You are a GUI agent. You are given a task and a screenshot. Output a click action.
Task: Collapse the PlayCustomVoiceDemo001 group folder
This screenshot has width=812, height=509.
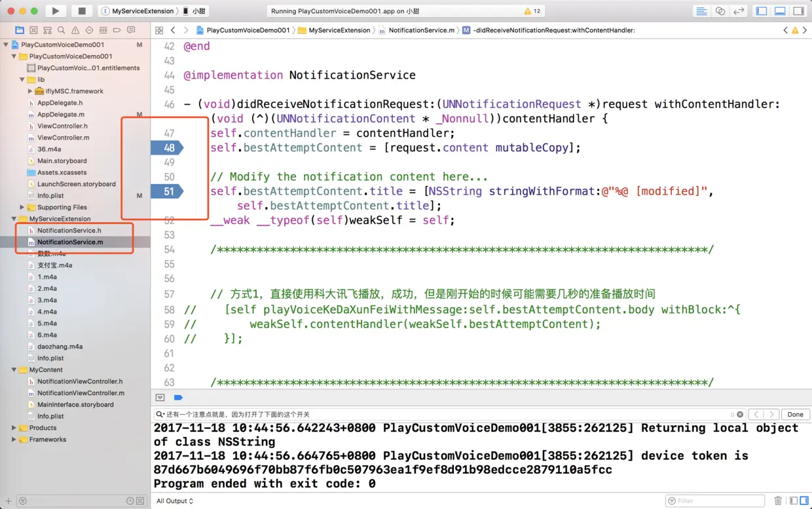tap(14, 56)
